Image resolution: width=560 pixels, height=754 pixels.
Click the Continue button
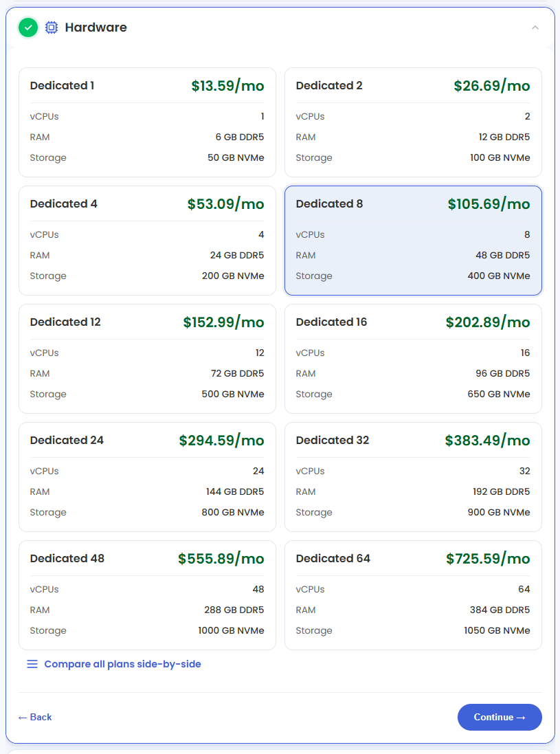pos(500,717)
